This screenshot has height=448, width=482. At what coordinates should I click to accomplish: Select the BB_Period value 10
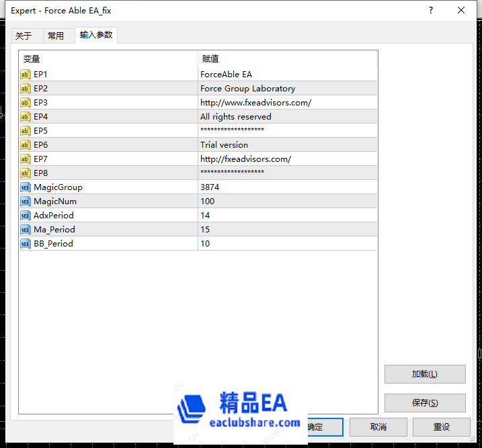tap(205, 244)
